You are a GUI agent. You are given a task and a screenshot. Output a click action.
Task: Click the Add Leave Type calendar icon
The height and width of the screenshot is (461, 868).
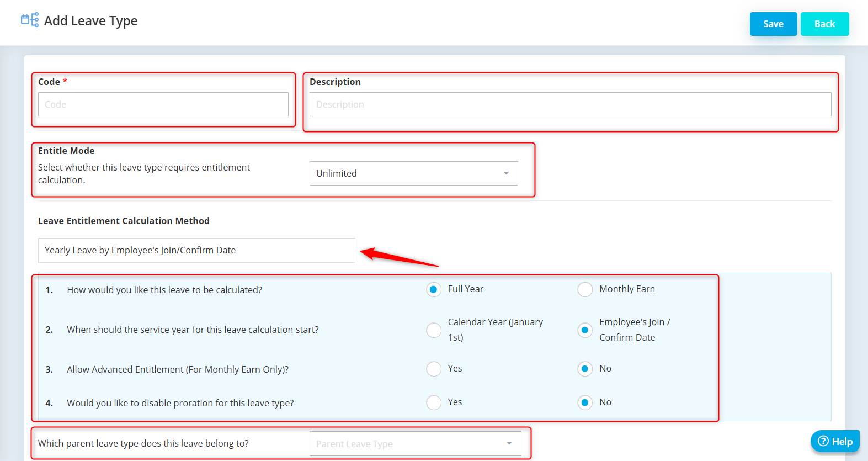(x=30, y=20)
